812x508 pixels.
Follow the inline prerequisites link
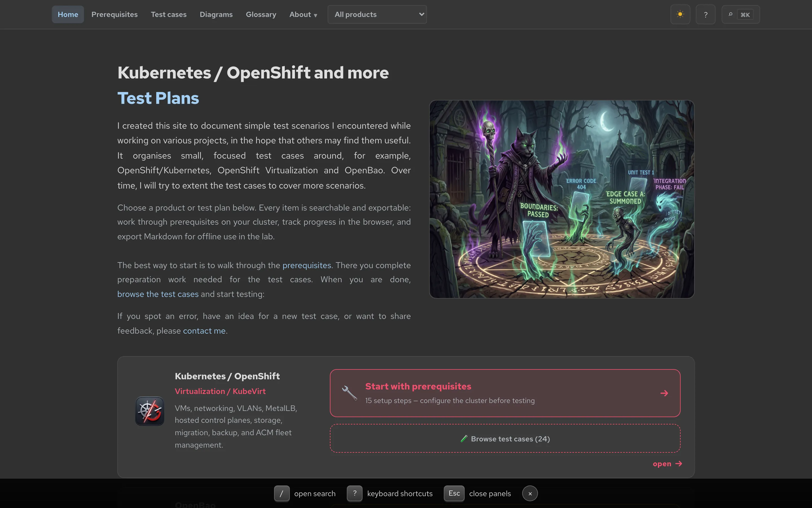(307, 265)
